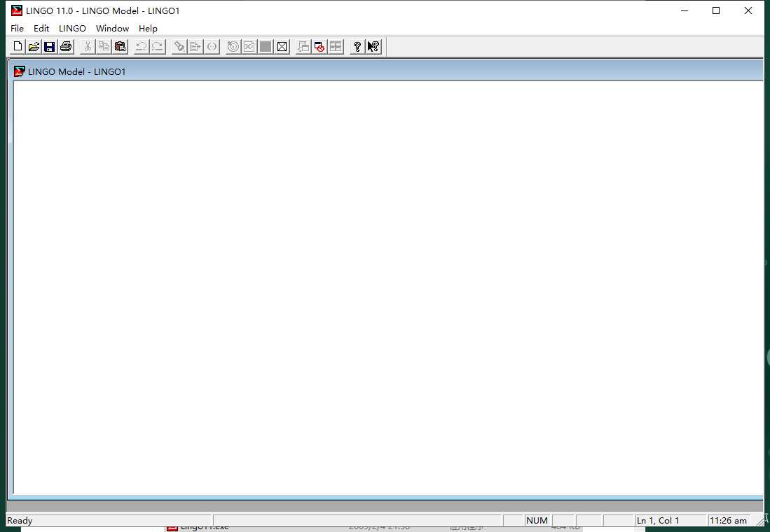Click inside the LINGO1 model editor area
This screenshot has width=770, height=532.
388,287
